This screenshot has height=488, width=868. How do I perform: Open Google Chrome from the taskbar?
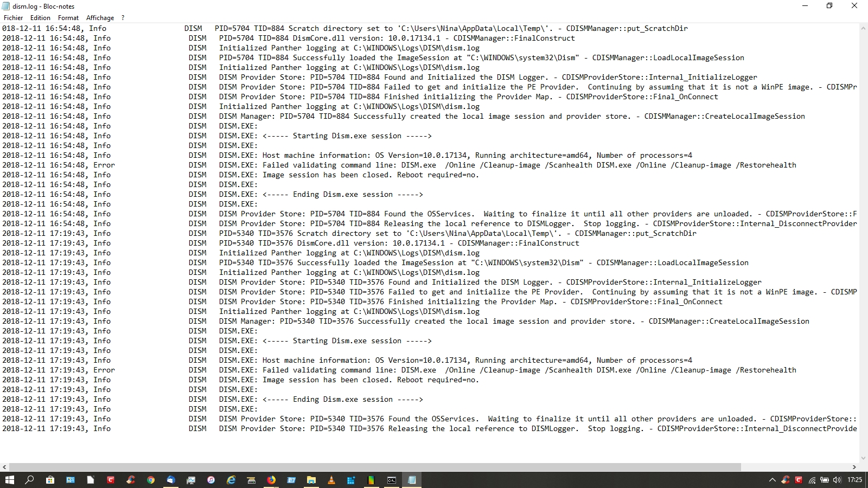tap(151, 480)
